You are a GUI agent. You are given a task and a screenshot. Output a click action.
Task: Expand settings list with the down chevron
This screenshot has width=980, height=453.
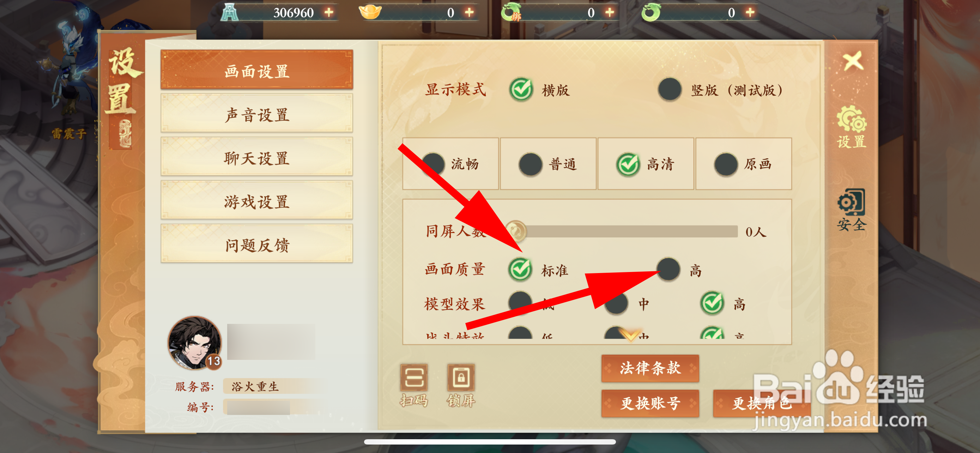tap(630, 335)
